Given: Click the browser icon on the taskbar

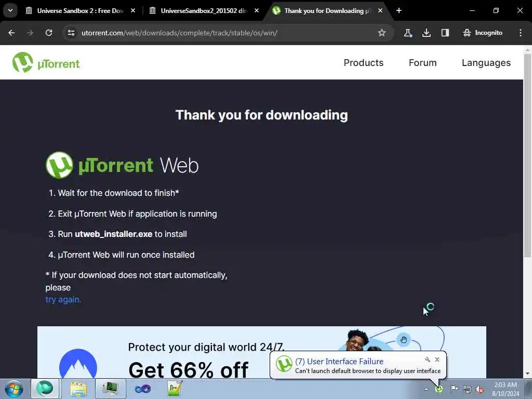Looking at the screenshot, I should click(45, 389).
